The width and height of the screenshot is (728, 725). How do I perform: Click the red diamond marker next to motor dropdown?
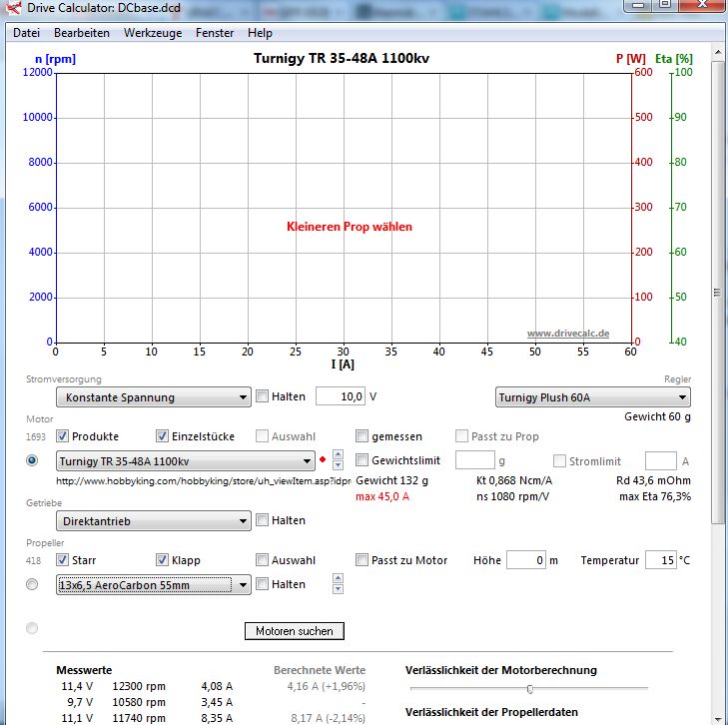(323, 459)
